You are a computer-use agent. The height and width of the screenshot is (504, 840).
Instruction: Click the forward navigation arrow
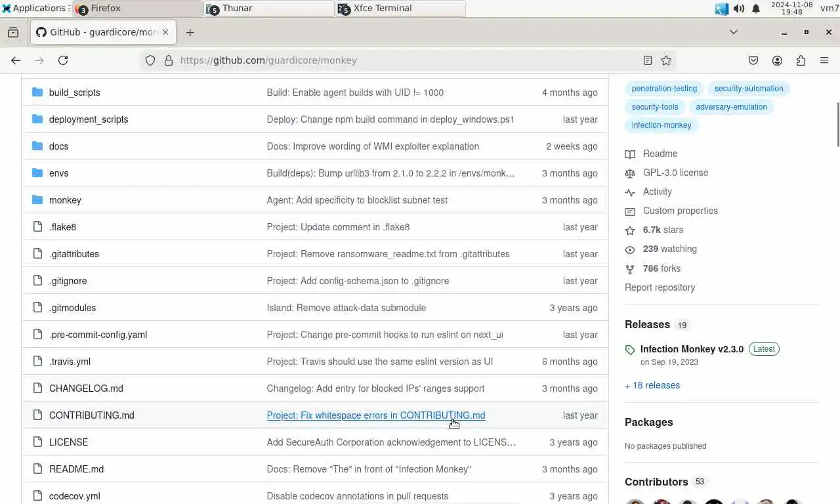pyautogui.click(x=39, y=60)
